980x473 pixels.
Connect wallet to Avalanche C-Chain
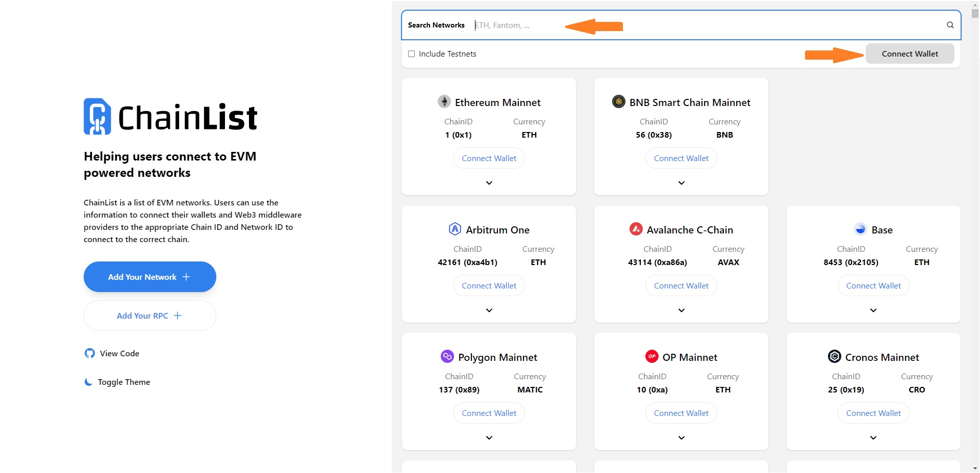coord(681,286)
